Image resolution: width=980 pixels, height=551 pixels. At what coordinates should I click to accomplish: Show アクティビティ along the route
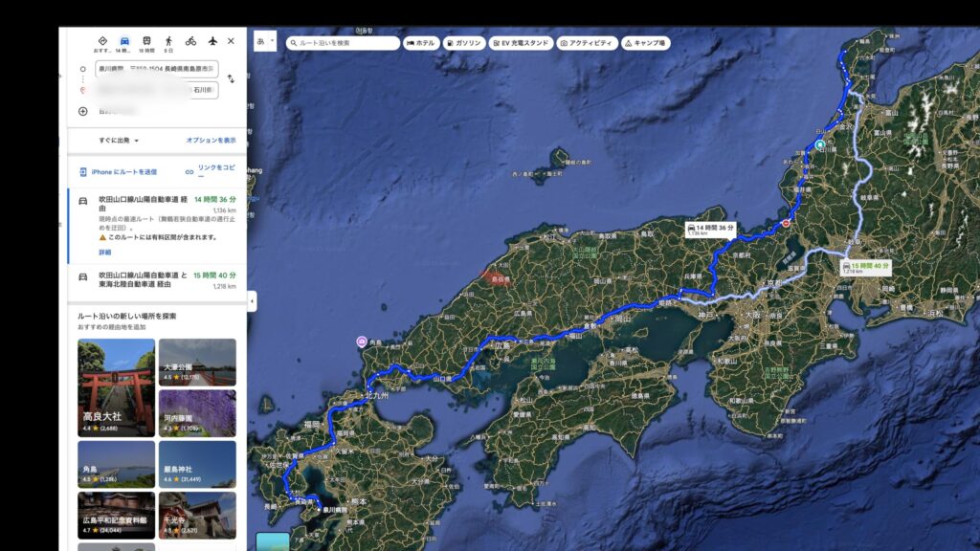[x=587, y=43]
